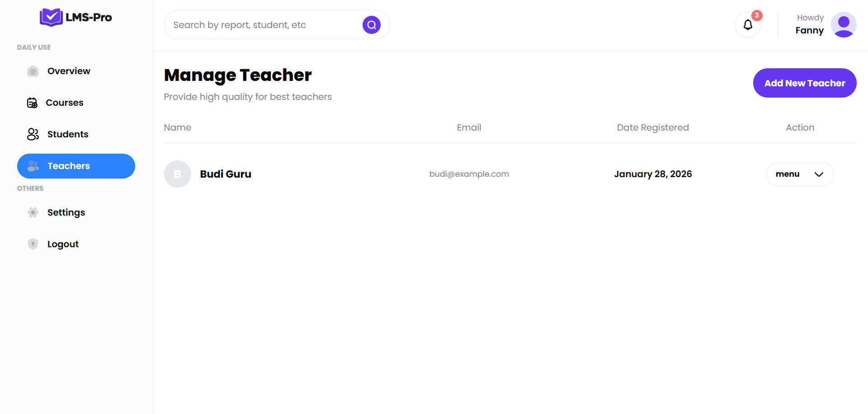Click the Logout shield icon

coord(33,244)
